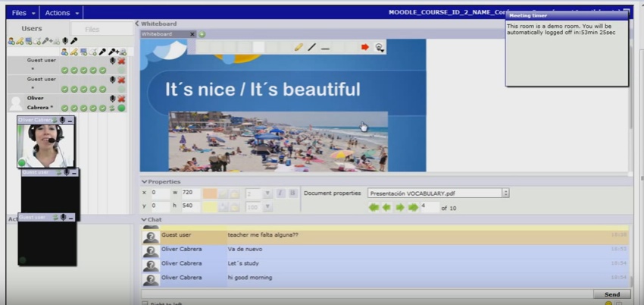
Task: Toggle first green permission for first Guest user
Action: [65, 70]
